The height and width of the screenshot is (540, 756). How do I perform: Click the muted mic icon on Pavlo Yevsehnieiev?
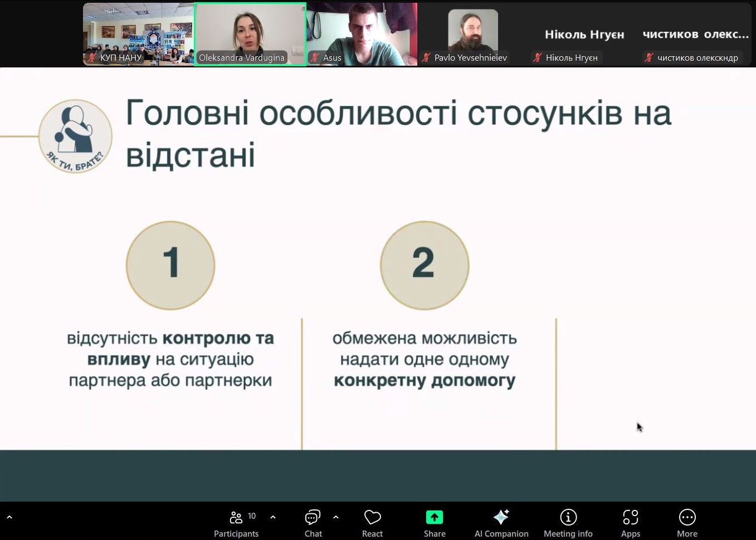426,57
